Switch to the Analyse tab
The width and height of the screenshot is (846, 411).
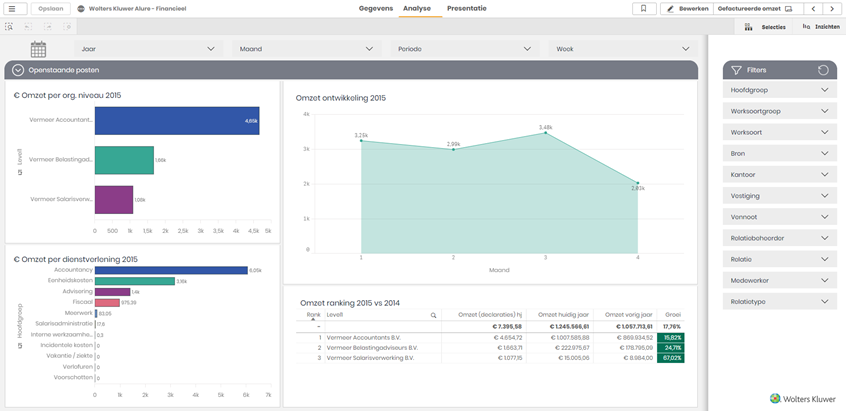pos(417,9)
